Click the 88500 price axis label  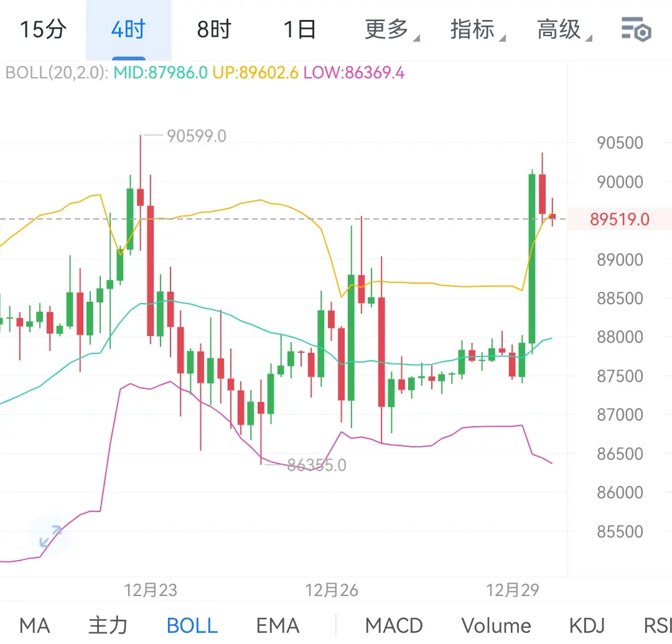(620, 298)
